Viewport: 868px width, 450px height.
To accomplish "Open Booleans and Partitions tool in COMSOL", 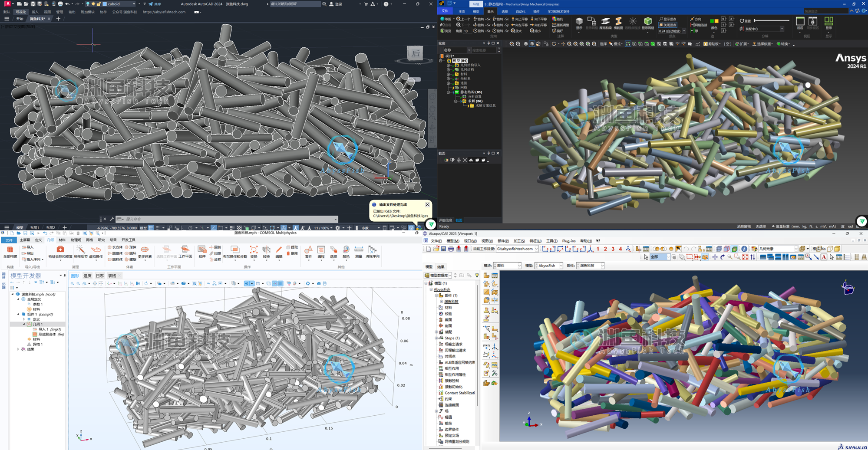I will 235,250.
